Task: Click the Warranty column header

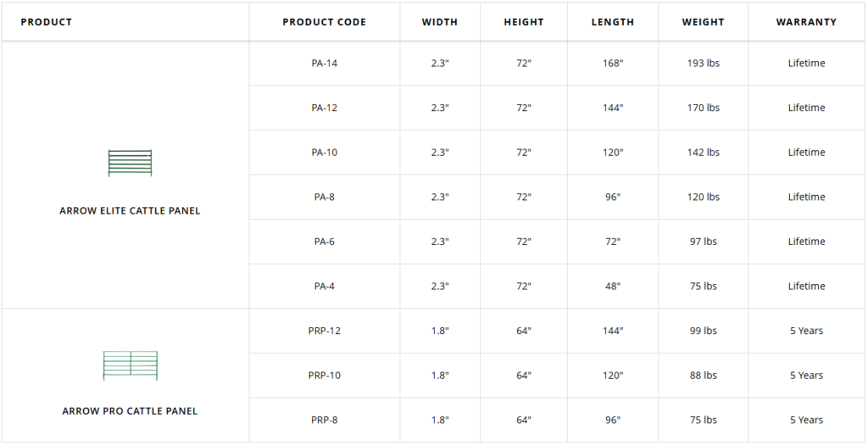Action: point(806,22)
